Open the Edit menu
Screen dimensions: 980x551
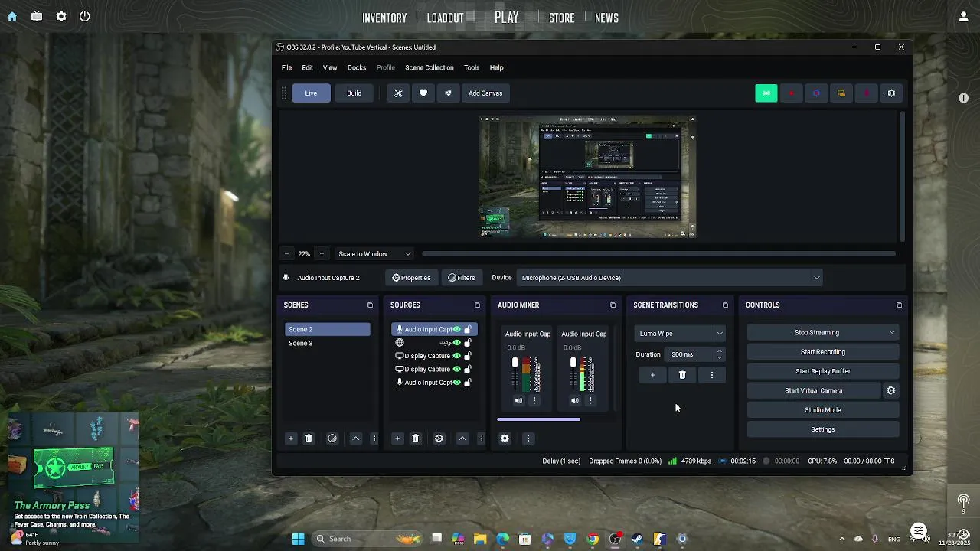pos(307,67)
